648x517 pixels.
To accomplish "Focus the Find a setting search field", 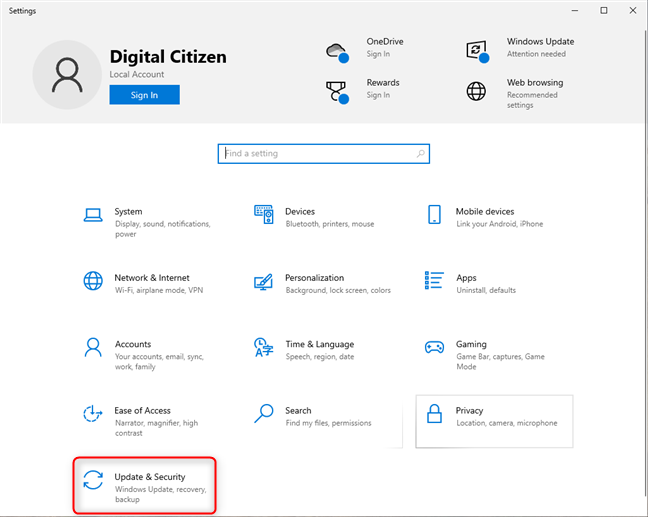I will pos(324,154).
